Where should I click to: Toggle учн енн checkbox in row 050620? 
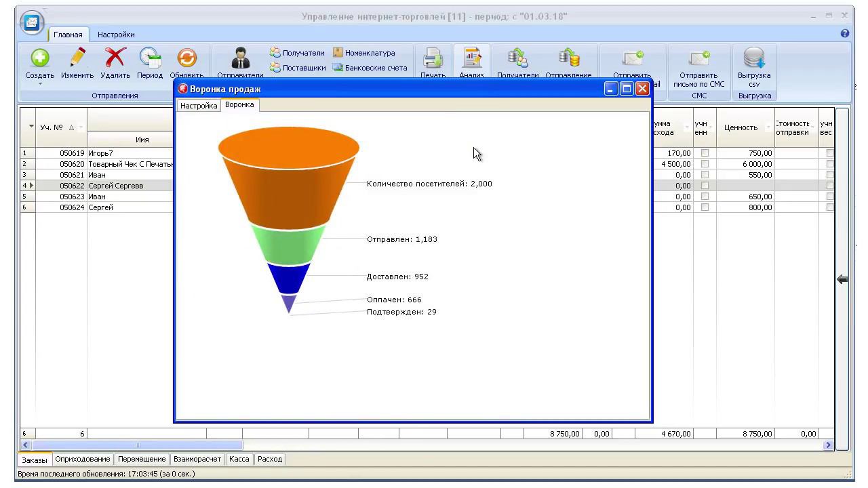705,164
